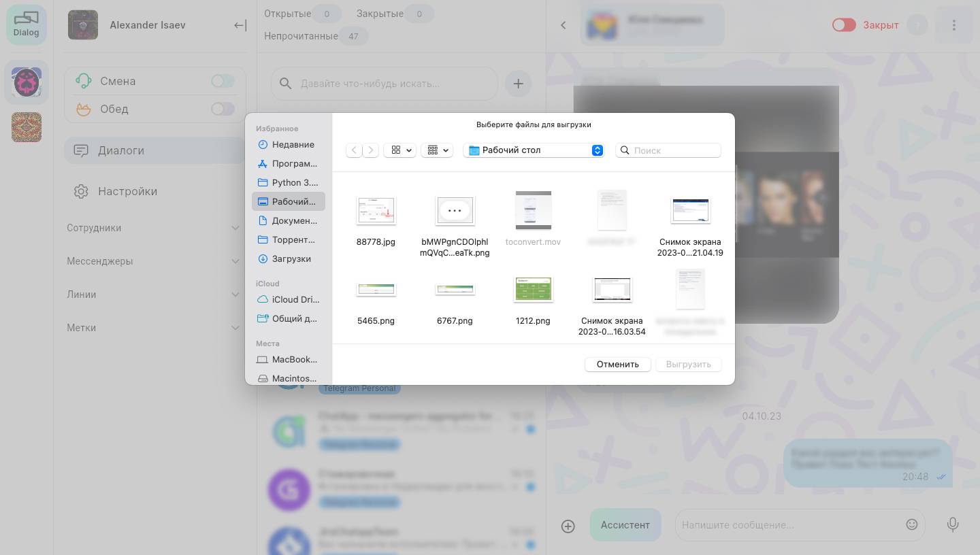This screenshot has height=555, width=980.
Task: Go back using the chat header arrow
Action: [x=563, y=25]
